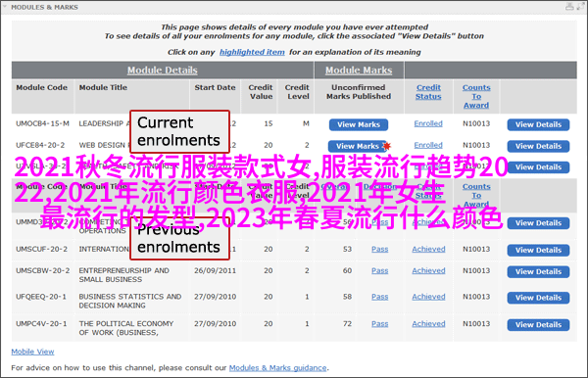Viewport: 588px width, 378px height.
Task: View Details for UMSCBW-20-2 entrepreneurship module
Action: 538,271
